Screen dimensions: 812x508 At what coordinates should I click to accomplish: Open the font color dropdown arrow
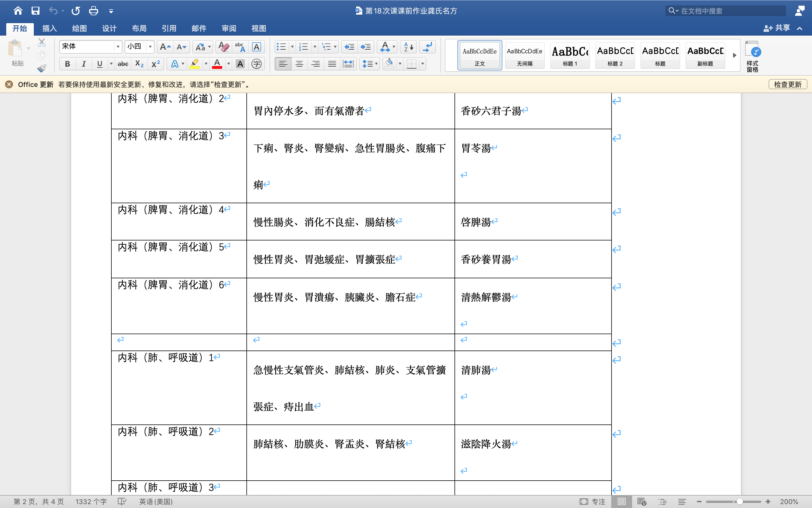coord(228,64)
